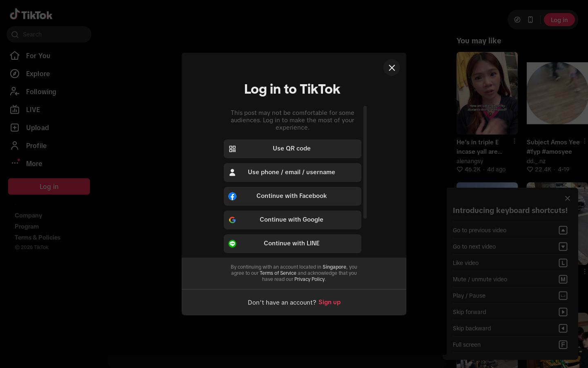Viewport: 588px width, 368px height.
Task: Click the "Singapore" text in the dialog
Action: [334, 267]
